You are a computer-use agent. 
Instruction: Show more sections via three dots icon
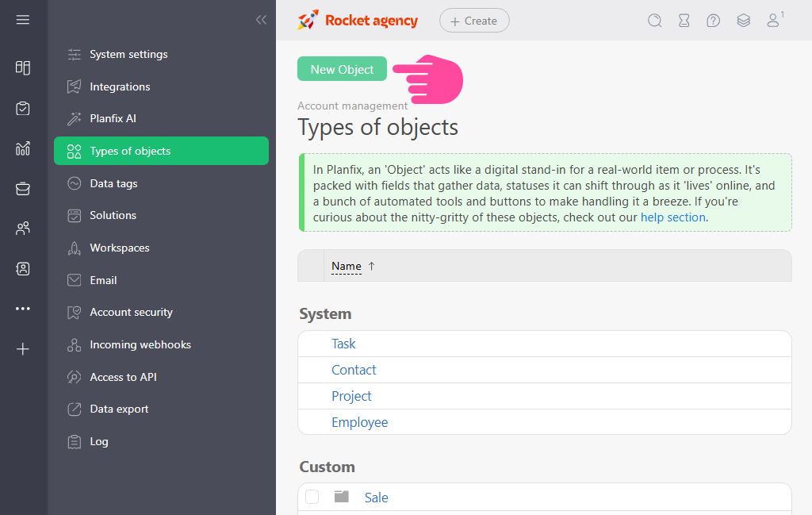23,309
